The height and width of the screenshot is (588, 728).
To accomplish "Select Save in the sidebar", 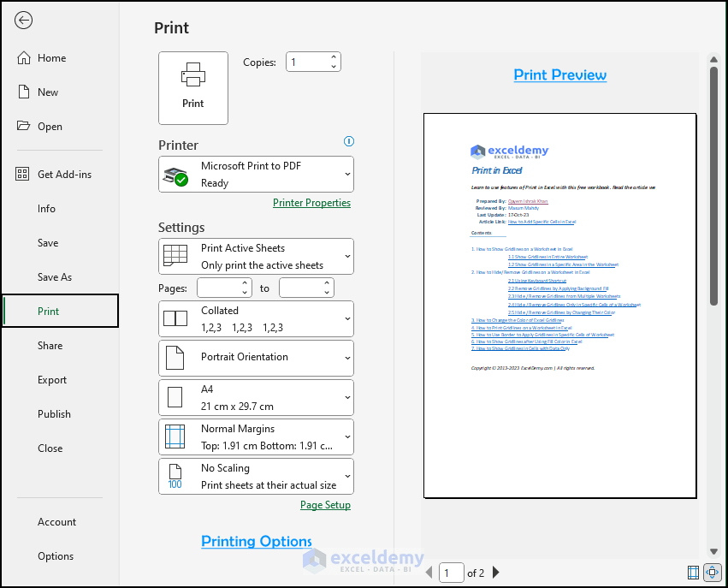I will (x=61, y=243).
